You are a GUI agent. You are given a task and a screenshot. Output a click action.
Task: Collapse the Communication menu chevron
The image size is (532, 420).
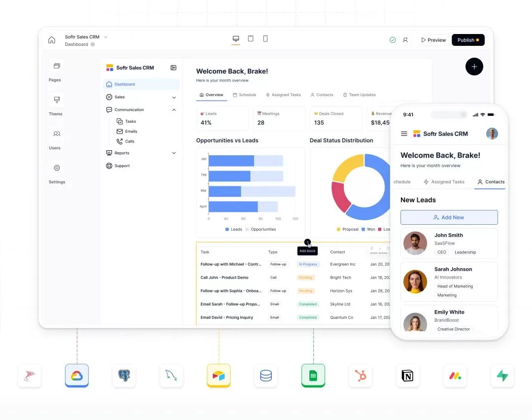pos(174,110)
